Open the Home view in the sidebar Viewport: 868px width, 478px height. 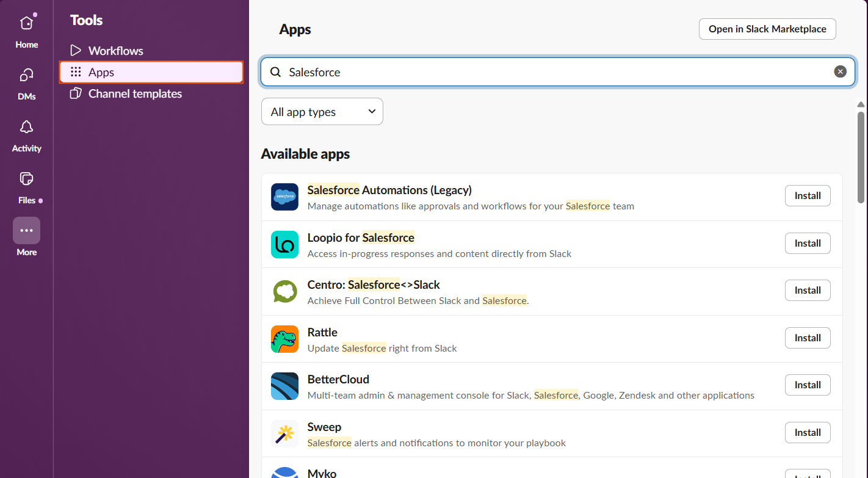(26, 31)
